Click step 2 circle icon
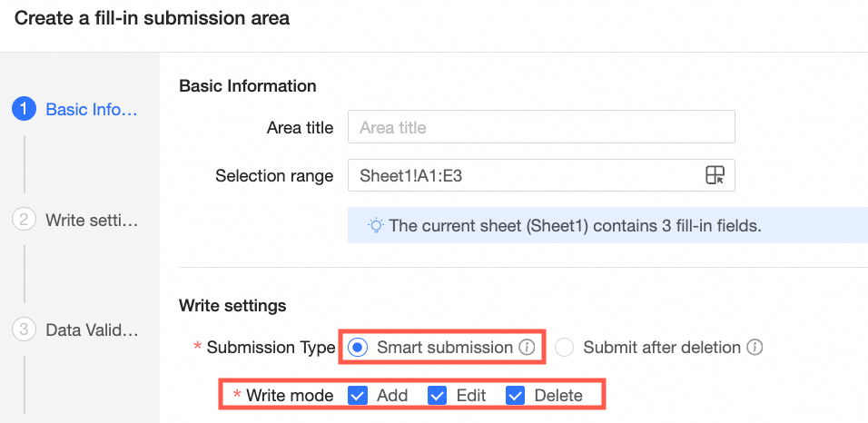The image size is (868, 423). (24, 220)
